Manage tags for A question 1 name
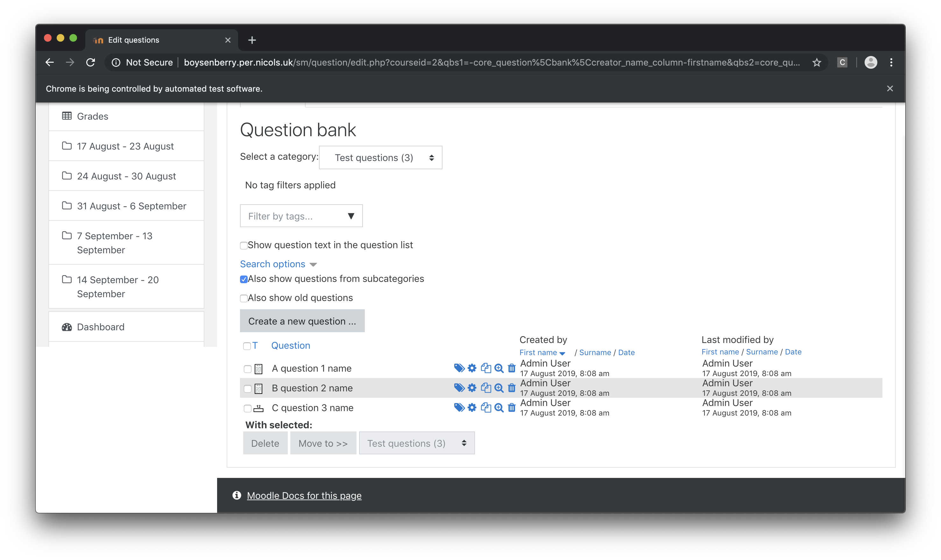The width and height of the screenshot is (941, 560). 459,368
